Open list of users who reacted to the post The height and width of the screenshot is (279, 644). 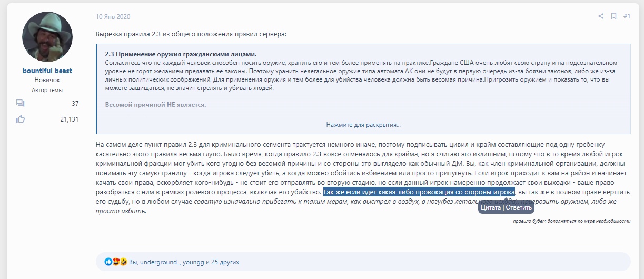184,262
